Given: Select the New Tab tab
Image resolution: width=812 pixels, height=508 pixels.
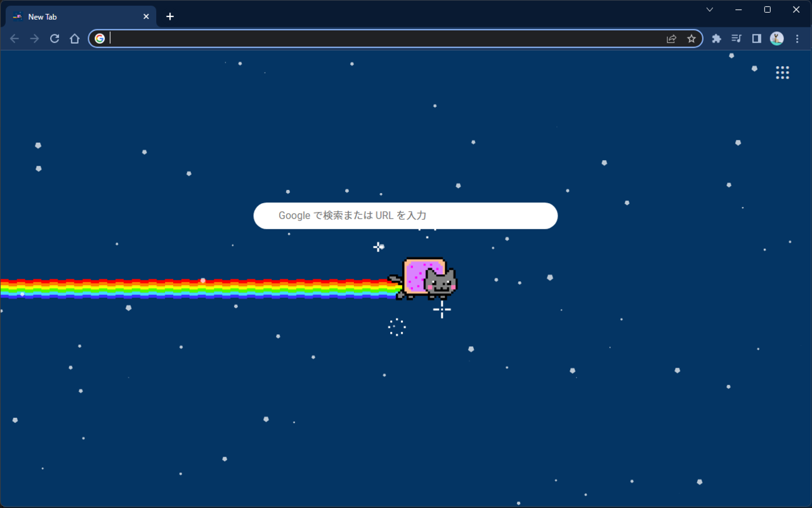Looking at the screenshot, I should point(81,17).
